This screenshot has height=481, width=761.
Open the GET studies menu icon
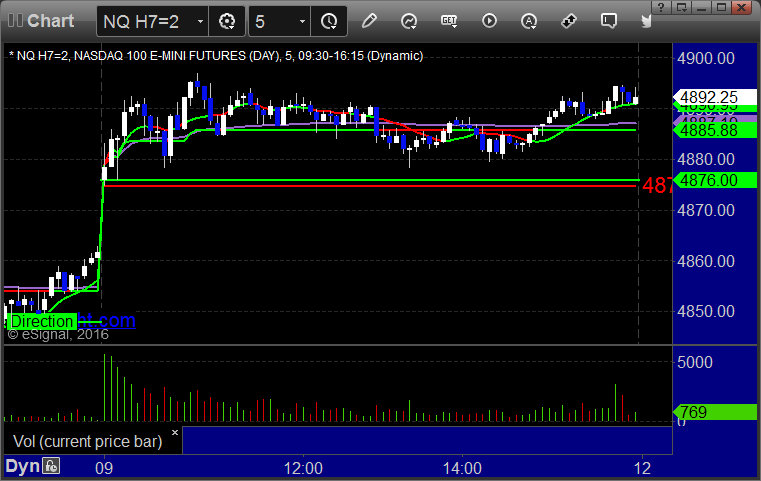click(449, 21)
